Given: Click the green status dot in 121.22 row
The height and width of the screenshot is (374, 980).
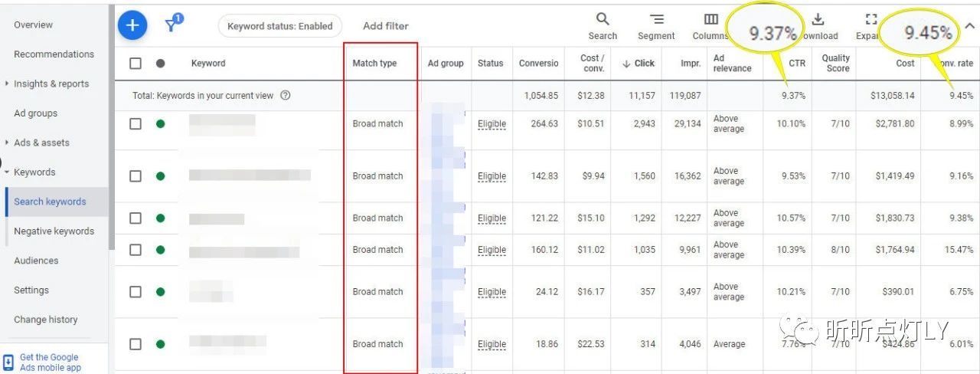Looking at the screenshot, I should coord(160,218).
